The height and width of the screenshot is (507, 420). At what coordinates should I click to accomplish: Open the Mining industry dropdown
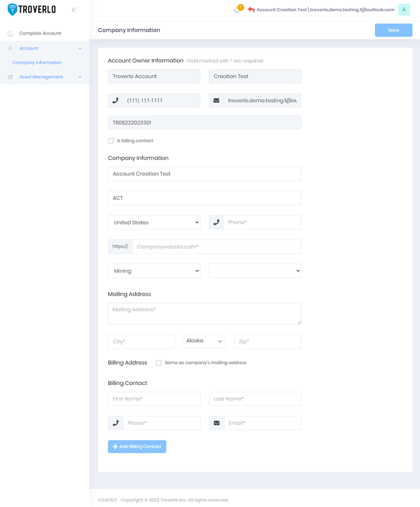coord(154,271)
